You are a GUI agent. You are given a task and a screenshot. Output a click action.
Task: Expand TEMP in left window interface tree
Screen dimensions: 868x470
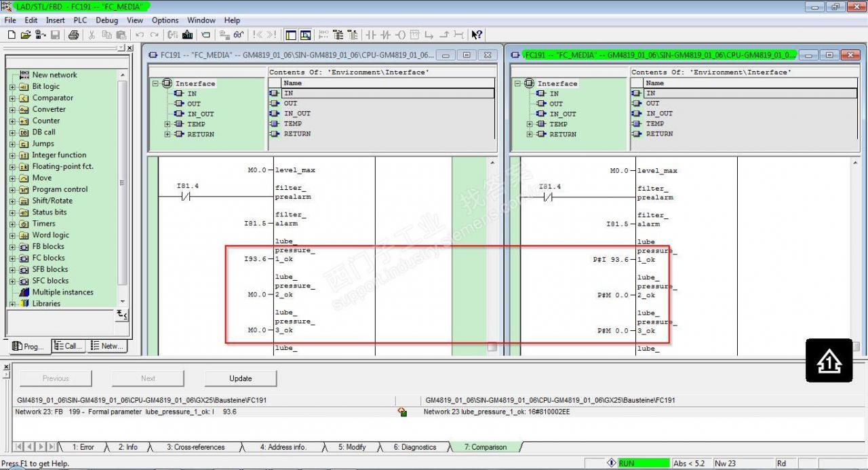[167, 124]
